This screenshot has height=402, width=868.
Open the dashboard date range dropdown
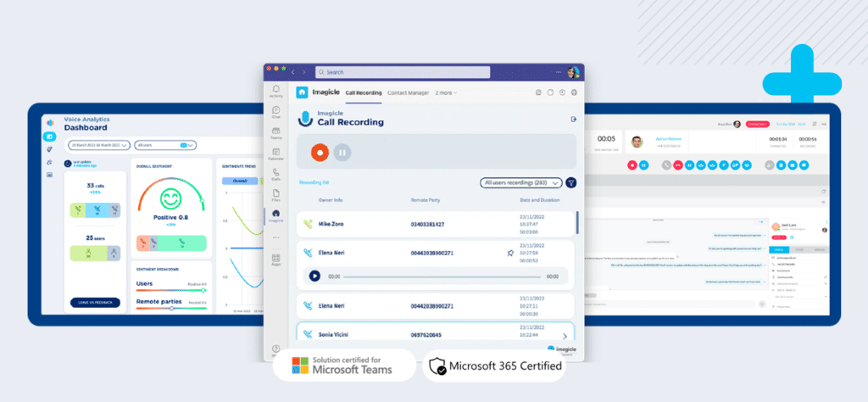point(99,145)
